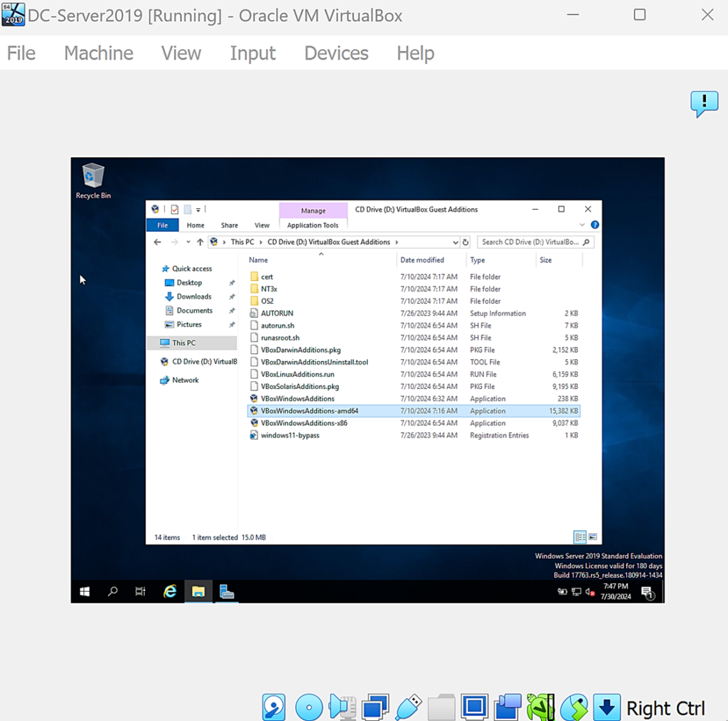Click the Properties checkmark in quick access toolbar

point(174,209)
